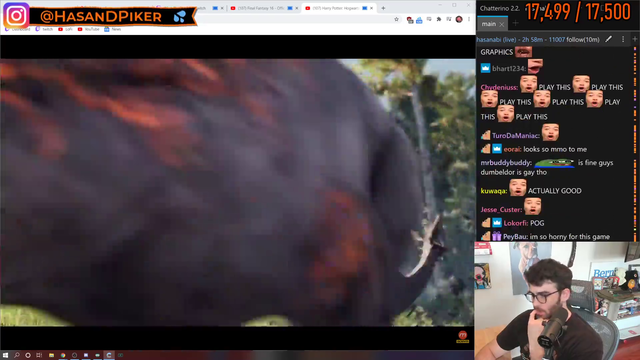Click username eorai in chat
640x360 pixels.
tap(513, 149)
